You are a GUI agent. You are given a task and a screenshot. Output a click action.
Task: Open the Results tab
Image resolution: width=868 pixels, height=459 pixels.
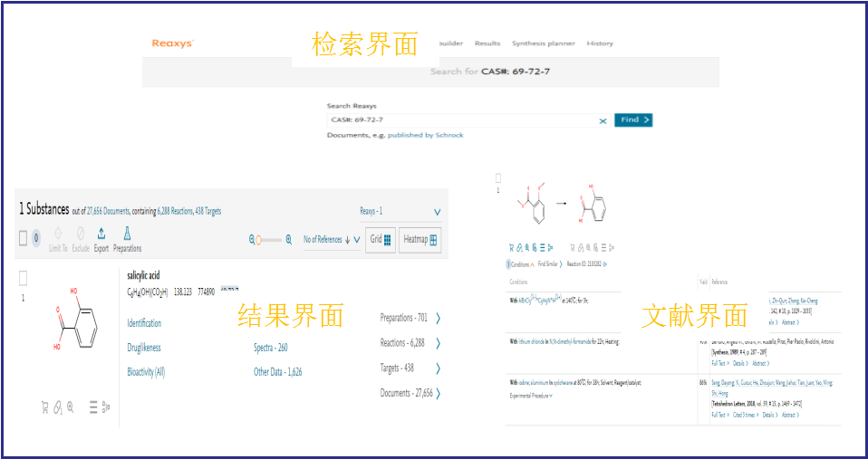click(x=487, y=43)
